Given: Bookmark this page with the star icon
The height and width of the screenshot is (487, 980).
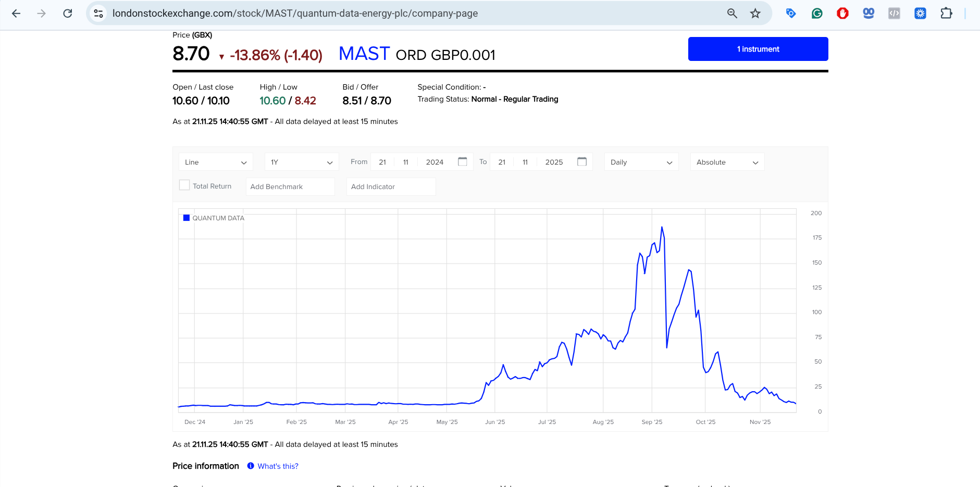Looking at the screenshot, I should [755, 14].
